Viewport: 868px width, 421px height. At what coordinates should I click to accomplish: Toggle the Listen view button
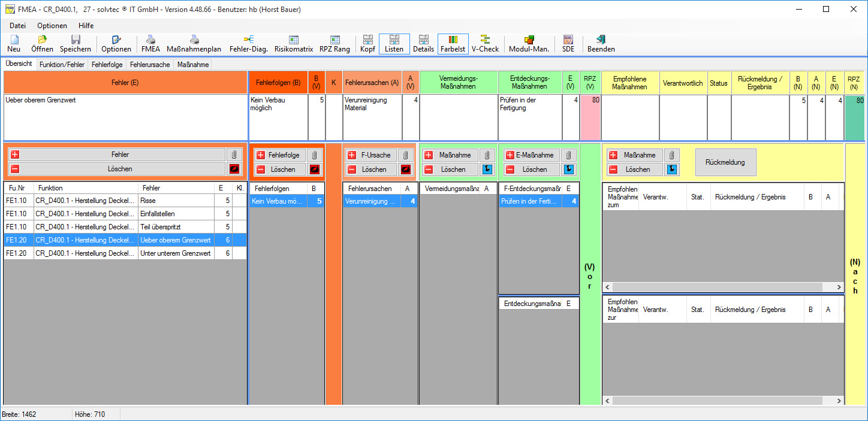pyautogui.click(x=394, y=44)
